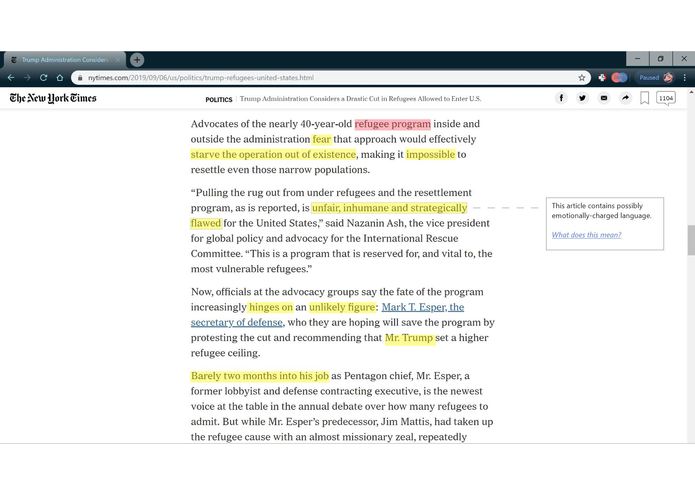Click the lock icon in address bar
This screenshot has width=695, height=494.
[80, 78]
